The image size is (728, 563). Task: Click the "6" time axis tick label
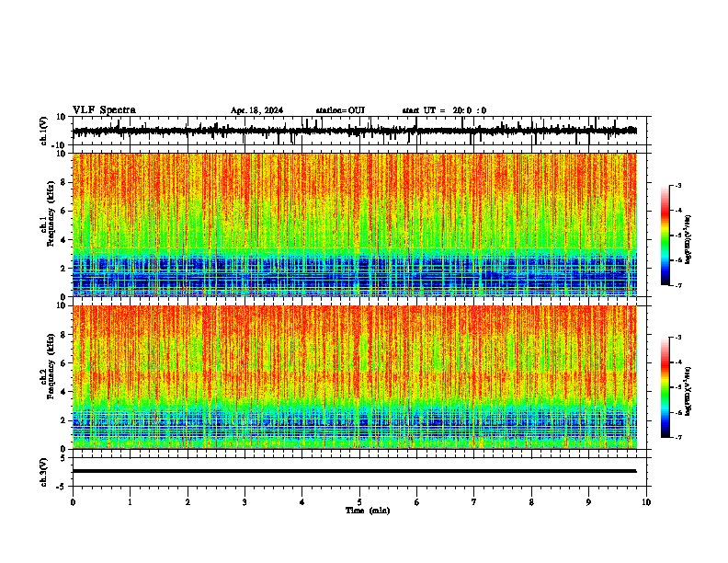coord(417,502)
